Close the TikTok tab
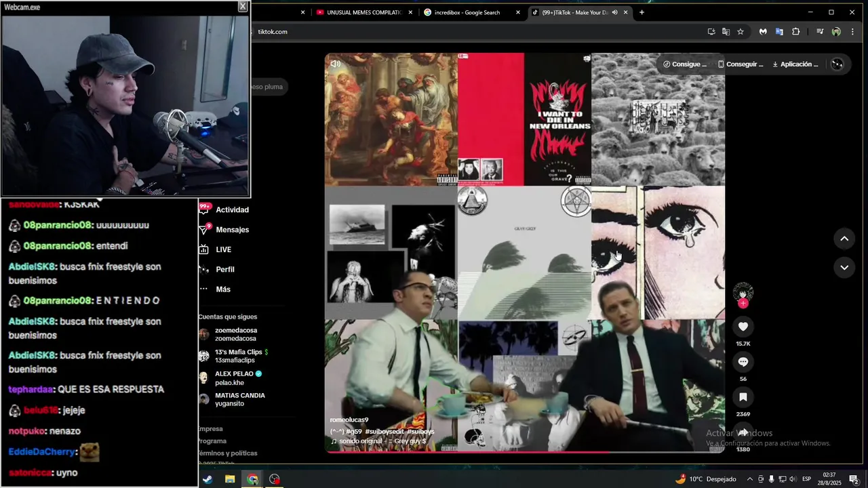Screen dimensions: 868x488 (x=625, y=12)
